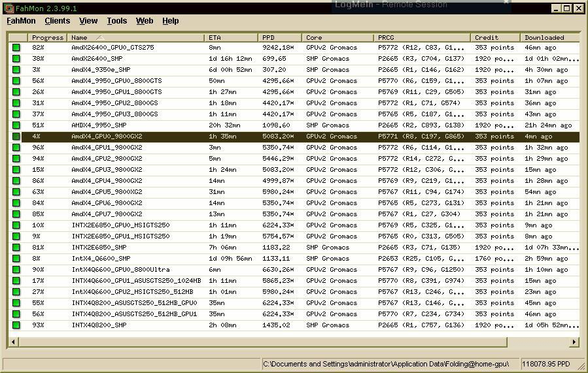Sort list by Name column header

pyautogui.click(x=136, y=37)
